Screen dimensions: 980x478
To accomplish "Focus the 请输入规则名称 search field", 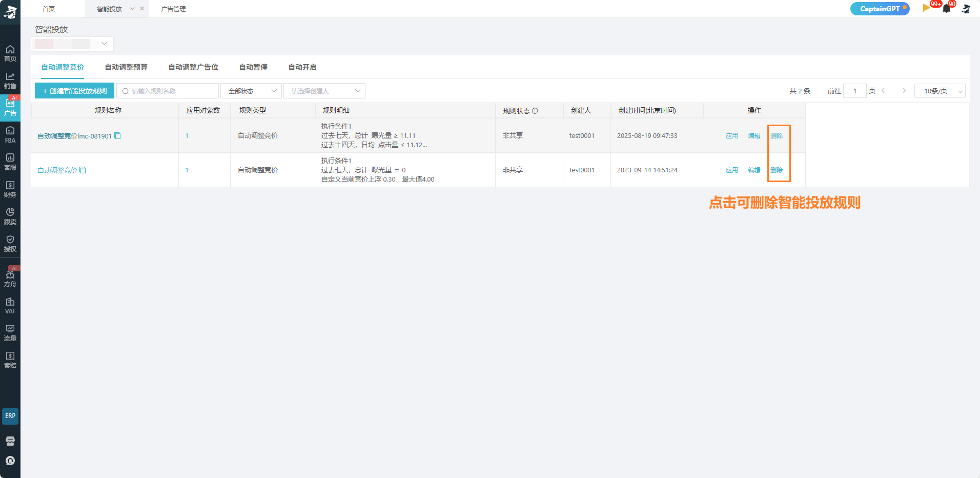I will [x=168, y=91].
